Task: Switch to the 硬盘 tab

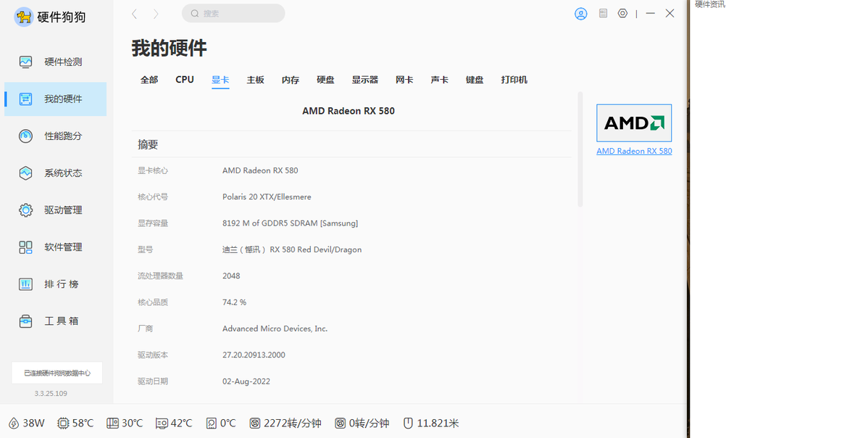Action: pos(325,80)
